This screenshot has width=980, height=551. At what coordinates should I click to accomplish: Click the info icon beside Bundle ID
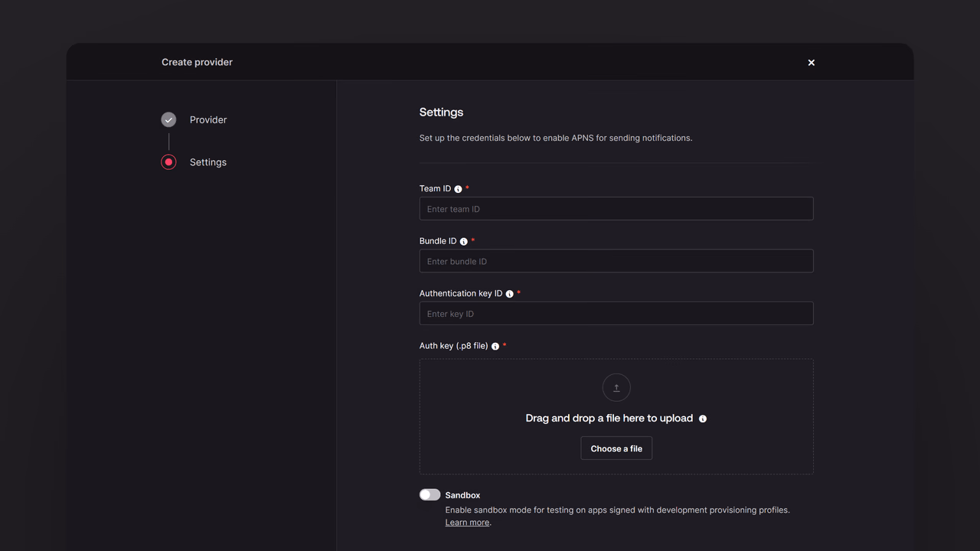pos(463,242)
